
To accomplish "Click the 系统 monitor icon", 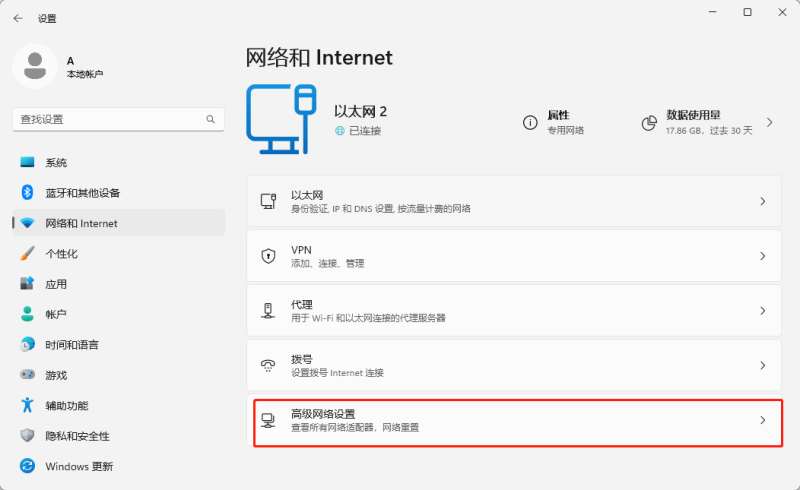I will point(27,162).
